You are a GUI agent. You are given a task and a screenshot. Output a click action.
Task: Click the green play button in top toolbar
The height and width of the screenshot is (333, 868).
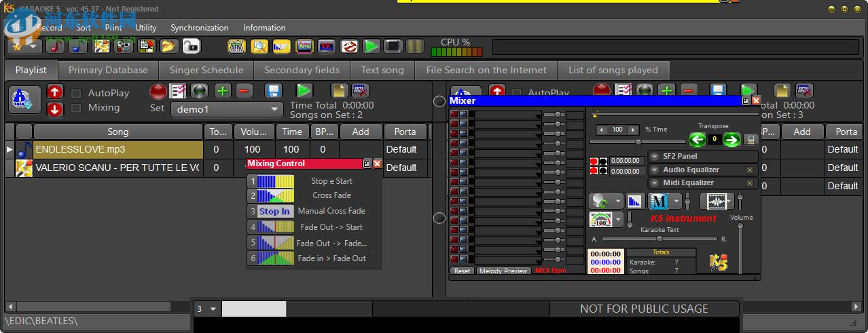click(x=371, y=46)
